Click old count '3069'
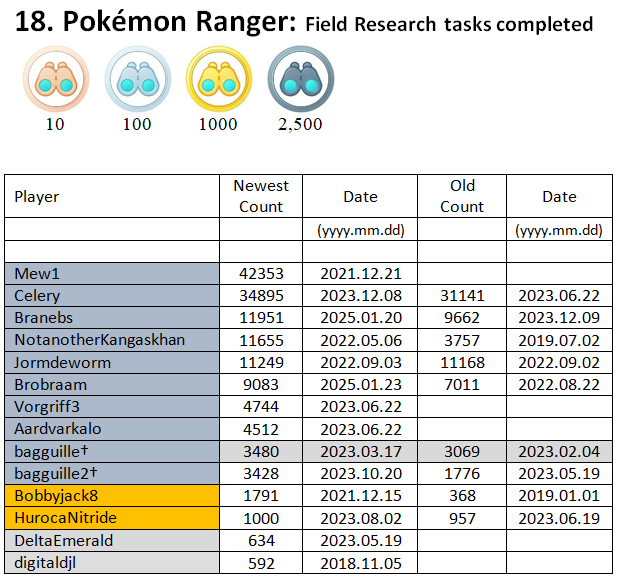This screenshot has width=617, height=577. click(x=462, y=451)
